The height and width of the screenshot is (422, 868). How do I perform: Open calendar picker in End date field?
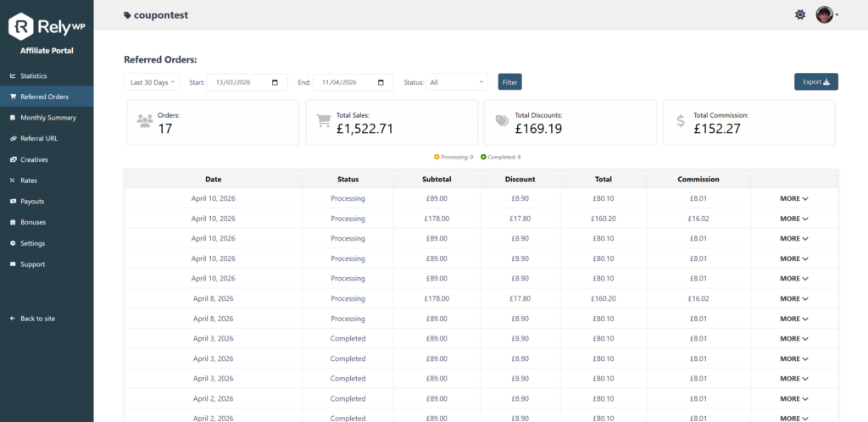[x=381, y=82]
